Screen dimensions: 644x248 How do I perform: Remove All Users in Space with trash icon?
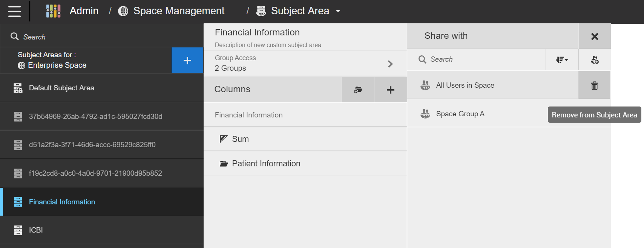[x=595, y=86]
